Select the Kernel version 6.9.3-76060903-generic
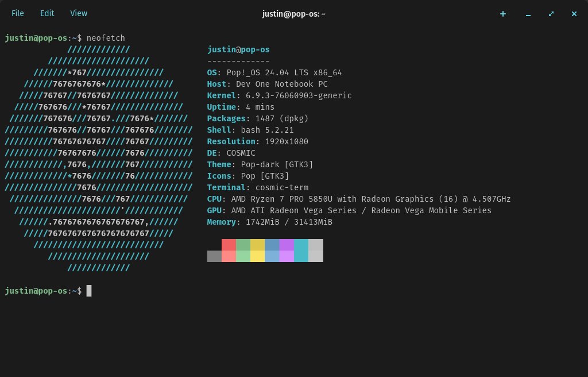Viewport: 588px width, 377px height. 299,95
